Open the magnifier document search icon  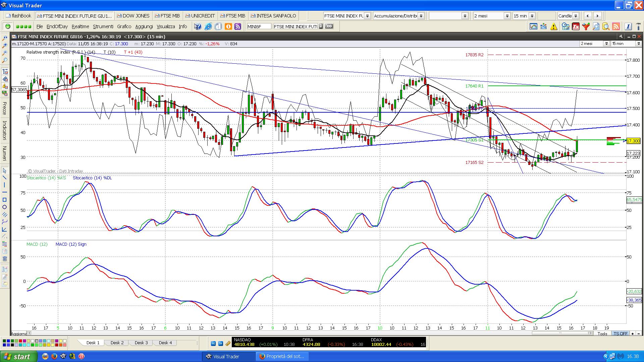point(596,26)
